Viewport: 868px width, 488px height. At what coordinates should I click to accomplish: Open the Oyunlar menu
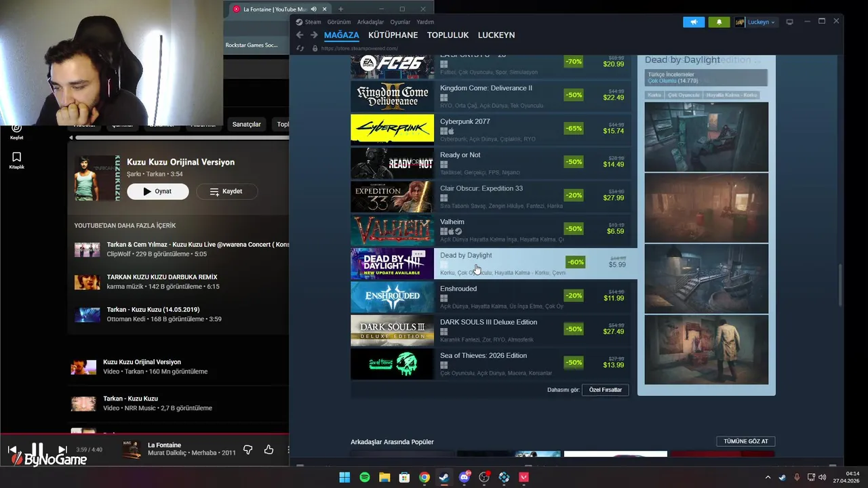(400, 22)
